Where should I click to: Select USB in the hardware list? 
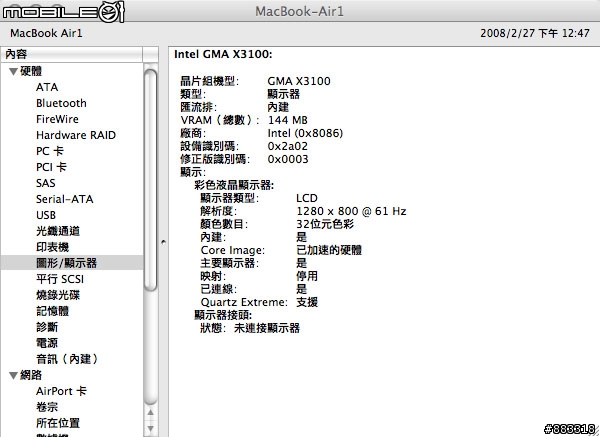coord(46,215)
